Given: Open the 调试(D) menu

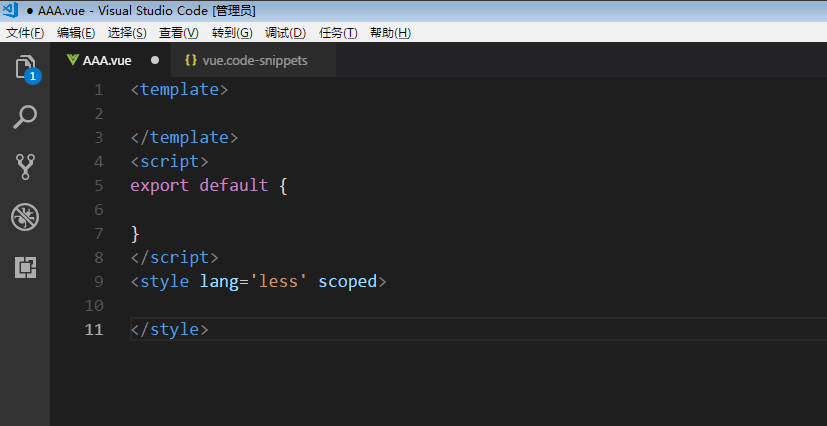Looking at the screenshot, I should click(285, 33).
